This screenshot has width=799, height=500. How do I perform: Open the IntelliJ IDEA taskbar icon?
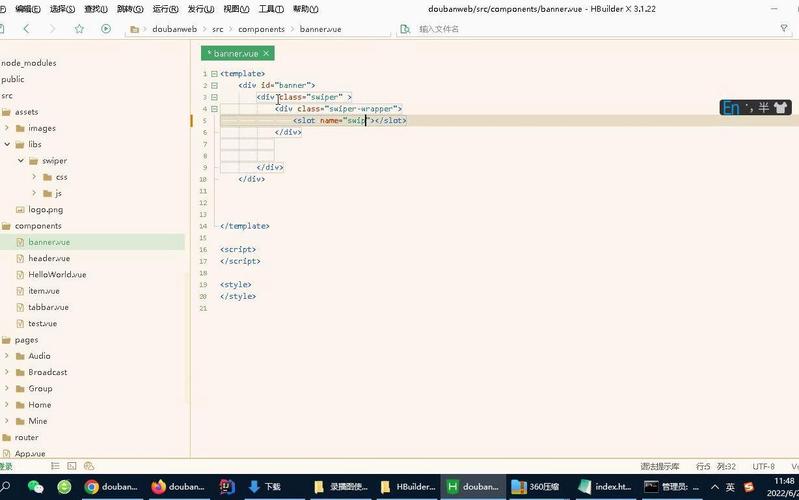pos(227,487)
